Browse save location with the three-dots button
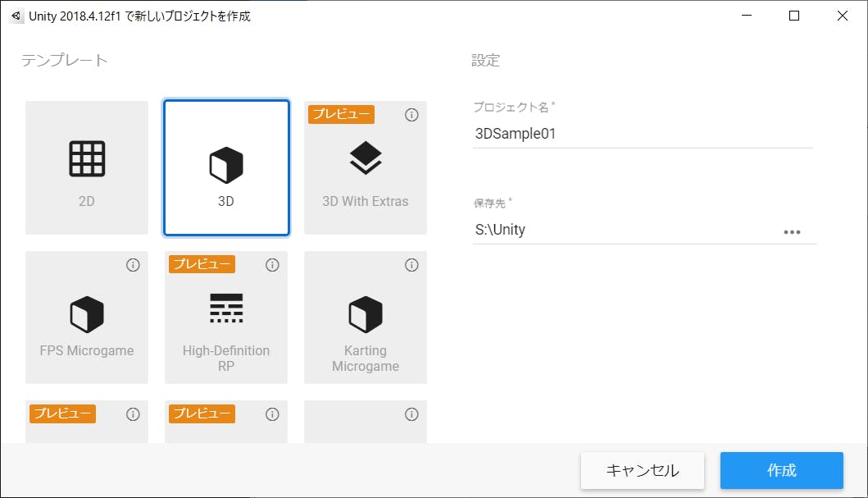This screenshot has height=498, width=868. click(792, 232)
